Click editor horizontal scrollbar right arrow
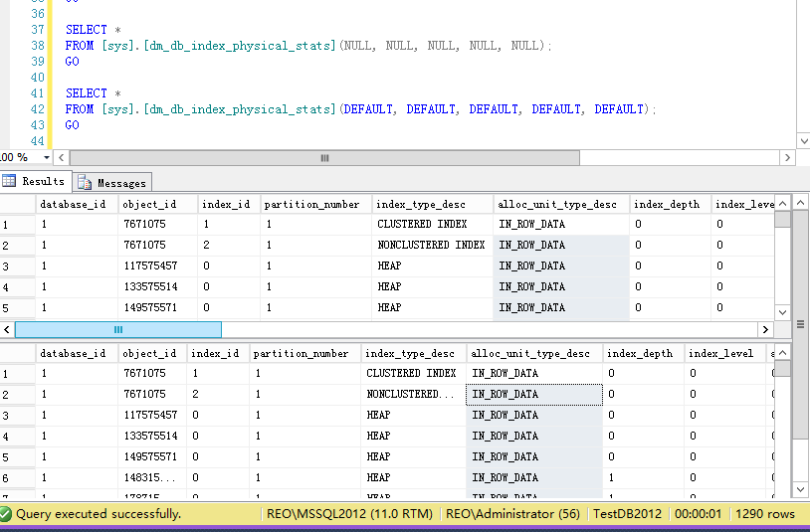 (787, 158)
